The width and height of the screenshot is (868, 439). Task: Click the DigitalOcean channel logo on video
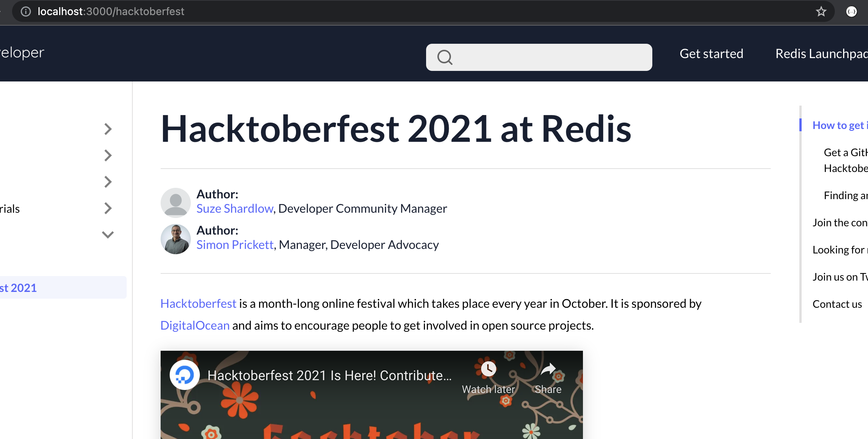pyautogui.click(x=184, y=375)
